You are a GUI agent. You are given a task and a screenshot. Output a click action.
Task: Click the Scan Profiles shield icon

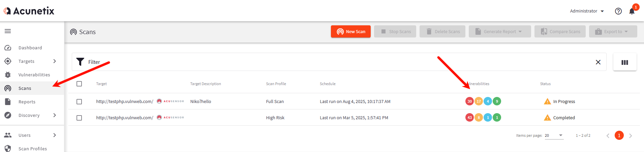(x=8, y=149)
